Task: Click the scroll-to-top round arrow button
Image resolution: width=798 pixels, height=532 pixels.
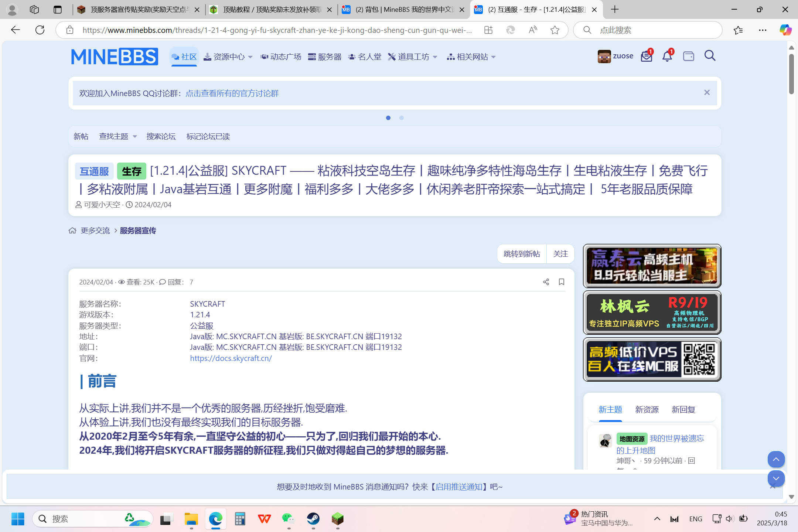Action: click(776, 459)
